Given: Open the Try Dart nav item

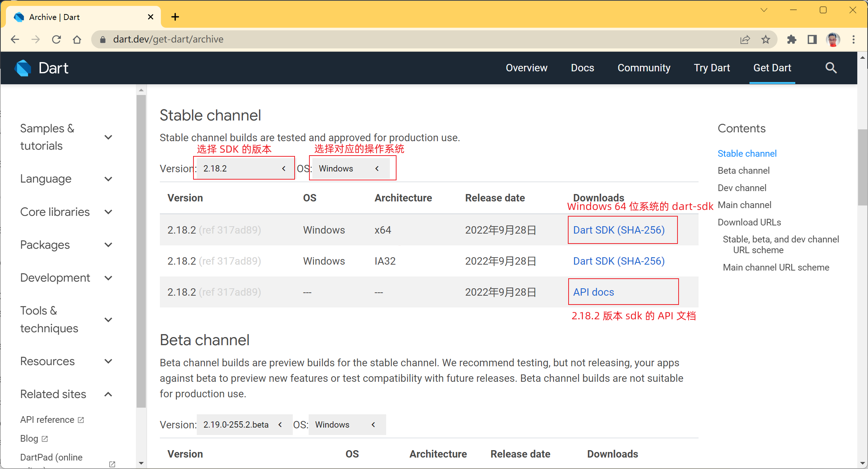Looking at the screenshot, I should [x=712, y=68].
